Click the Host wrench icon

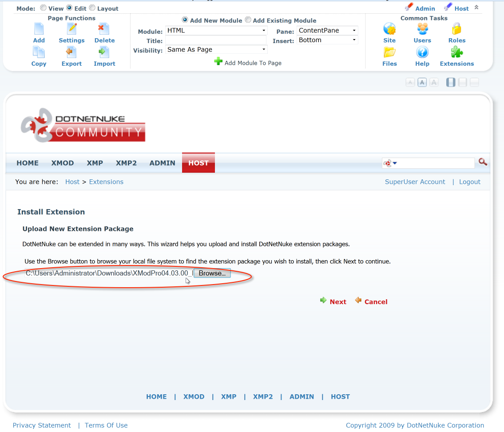point(448,7)
